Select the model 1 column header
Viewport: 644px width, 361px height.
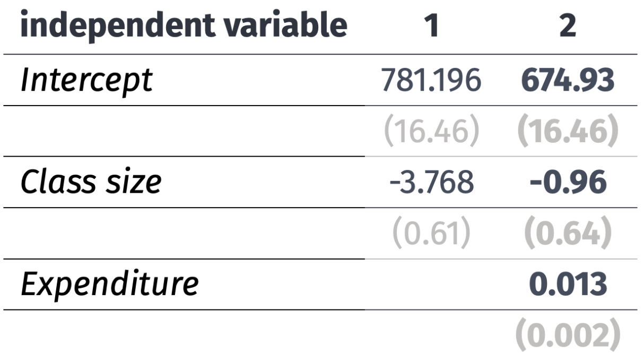coord(432,26)
